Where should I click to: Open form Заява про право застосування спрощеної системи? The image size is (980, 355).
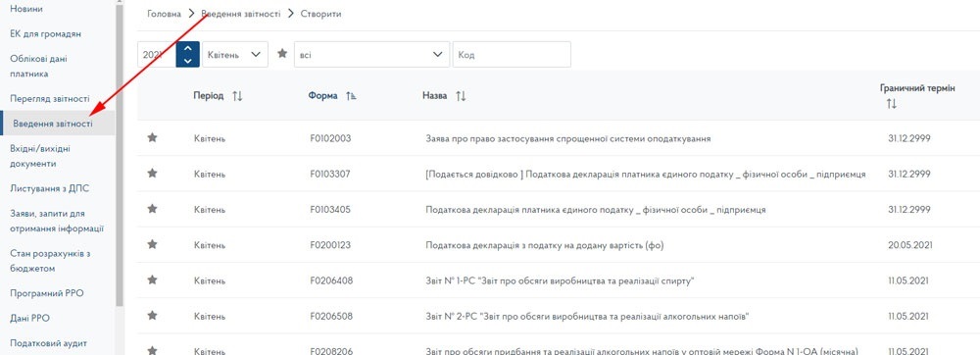[x=567, y=138]
